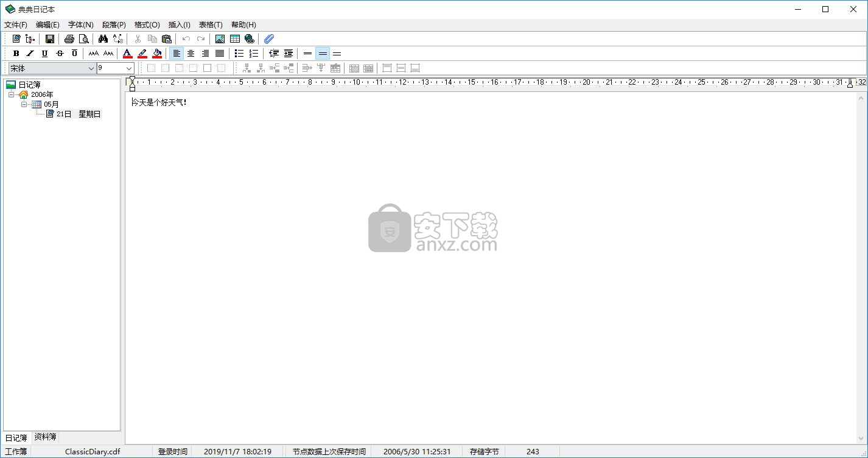Decrease font size button

pos(108,54)
